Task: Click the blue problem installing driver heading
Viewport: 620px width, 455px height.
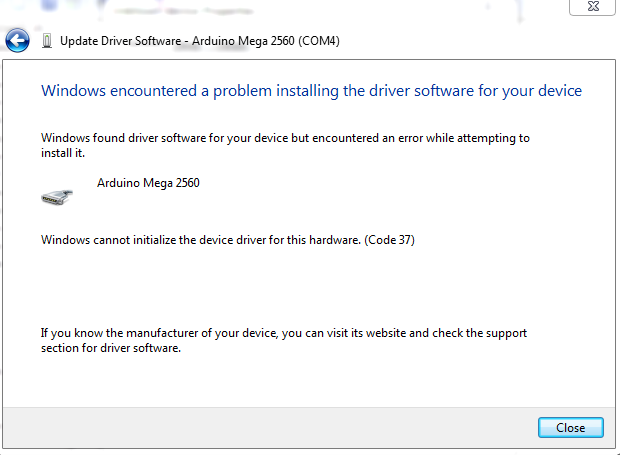Action: [312, 91]
